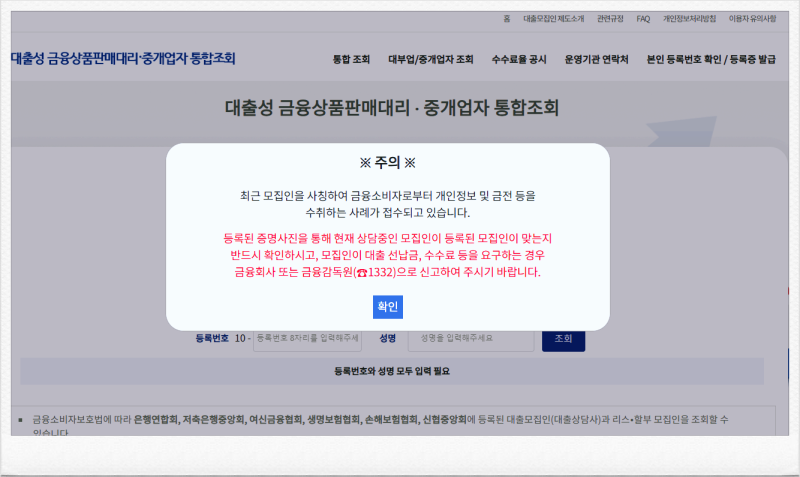Image resolution: width=800 pixels, height=477 pixels.
Task: Open the FAQ link
Action: [x=643, y=19]
